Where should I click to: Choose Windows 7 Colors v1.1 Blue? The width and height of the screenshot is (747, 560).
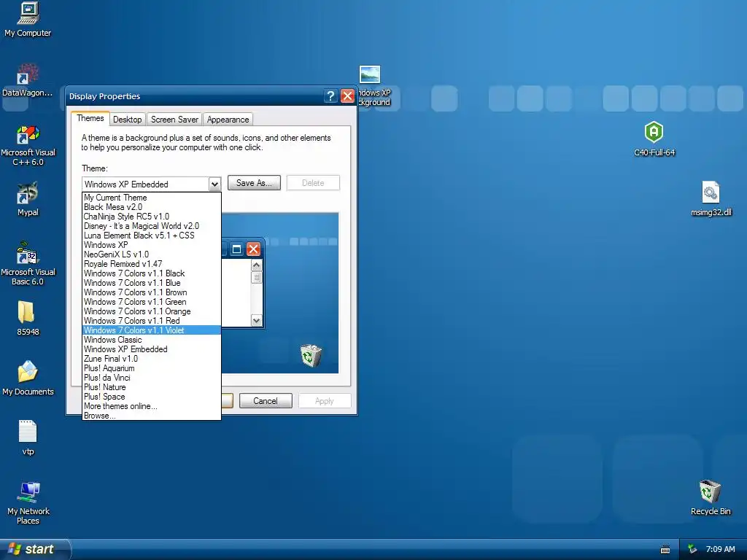(x=152, y=283)
